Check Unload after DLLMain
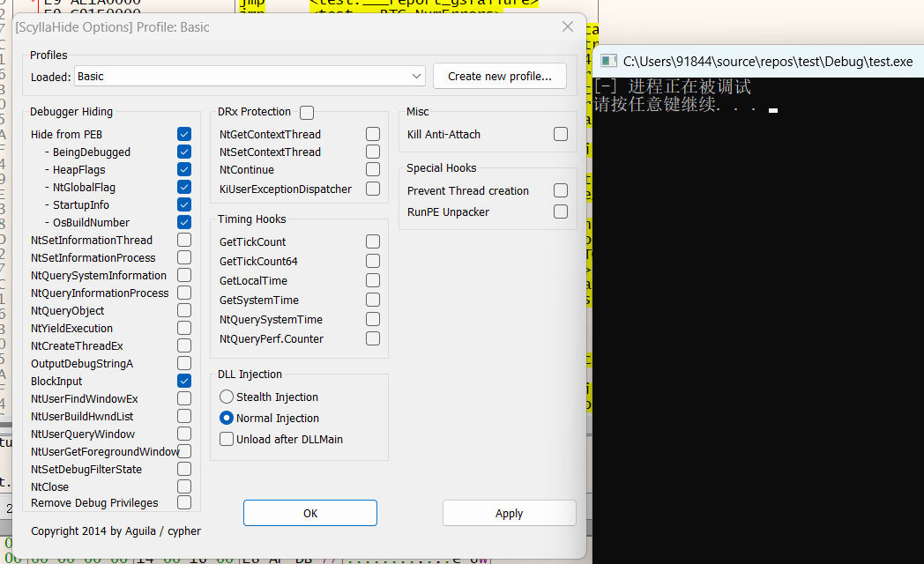This screenshot has height=564, width=924. [227, 439]
